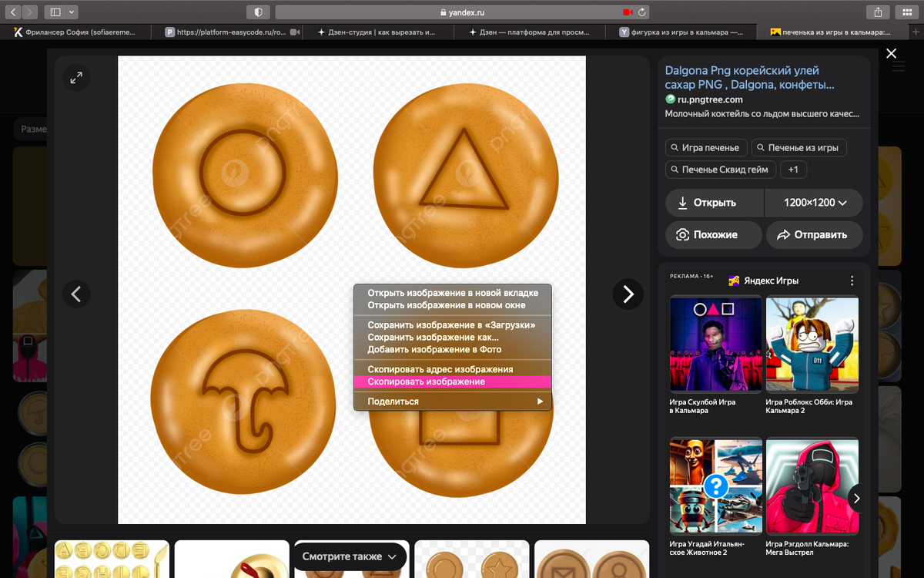Search by tag Печенье Сквид гейм
The width and height of the screenshot is (924, 578).
click(721, 170)
